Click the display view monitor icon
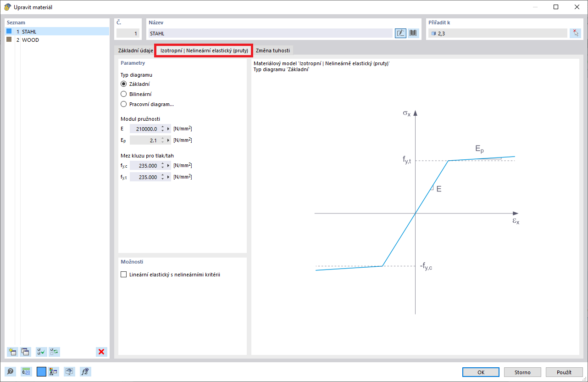Screen dimensions: 588x382 (69, 372)
